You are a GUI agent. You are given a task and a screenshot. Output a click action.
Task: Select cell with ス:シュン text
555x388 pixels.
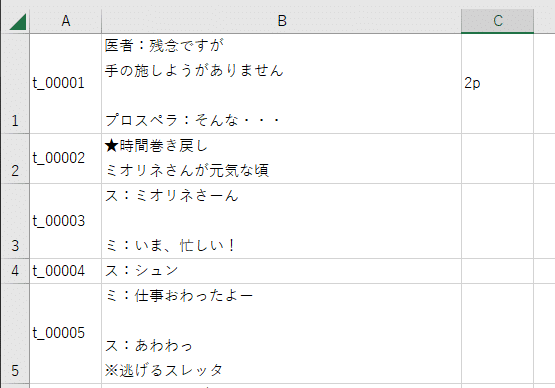pyautogui.click(x=281, y=271)
